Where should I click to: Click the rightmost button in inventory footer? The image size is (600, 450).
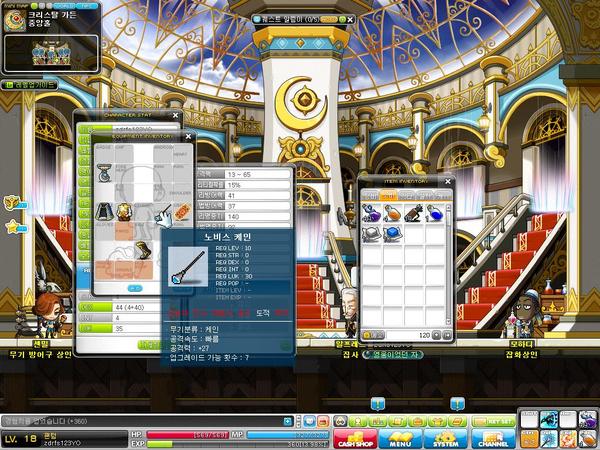click(447, 335)
